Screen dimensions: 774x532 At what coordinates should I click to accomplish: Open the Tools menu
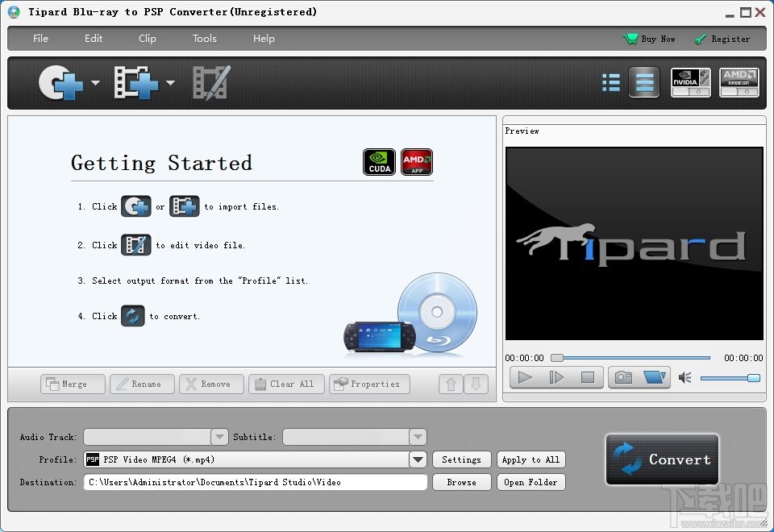[204, 39]
